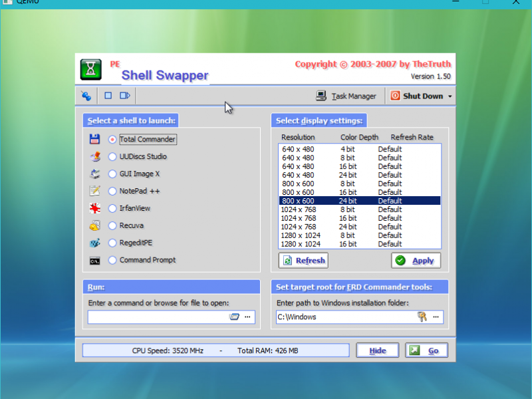The height and width of the screenshot is (399, 532).
Task: Click the GUI Image X icon
Action: click(x=94, y=174)
